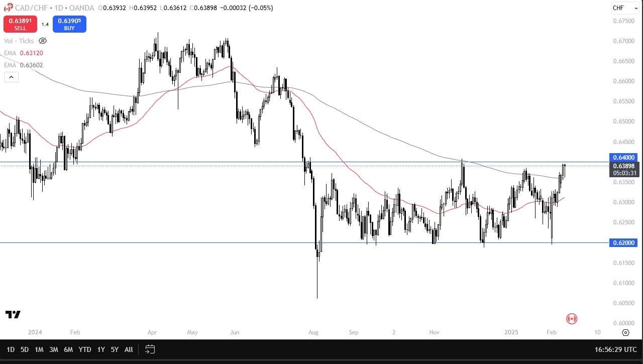Select the All range option

[x=129, y=349]
